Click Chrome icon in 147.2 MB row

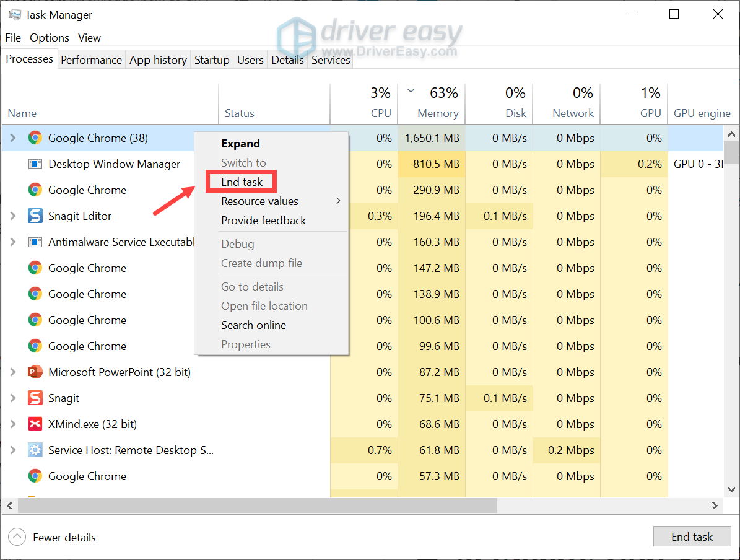[x=35, y=268]
